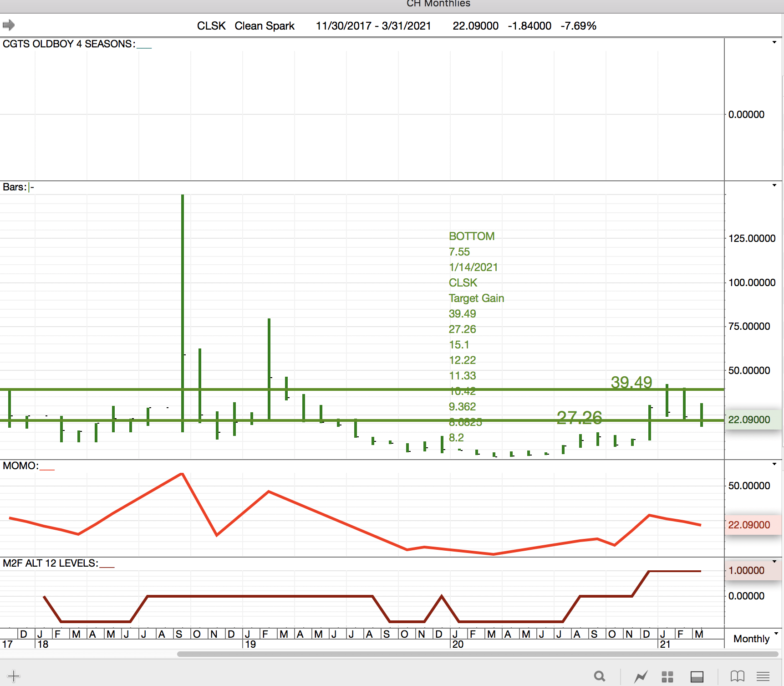Select the line chart icon
Screen dimensions: 784x686
coord(641,676)
